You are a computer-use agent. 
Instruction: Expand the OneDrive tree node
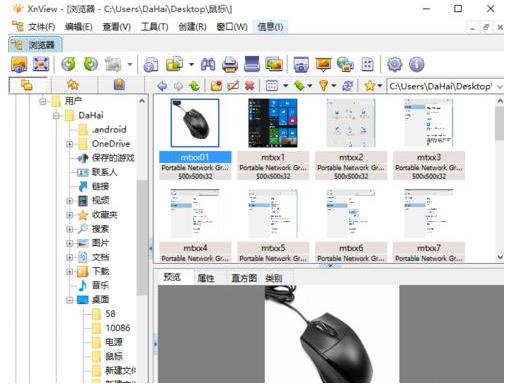point(70,144)
